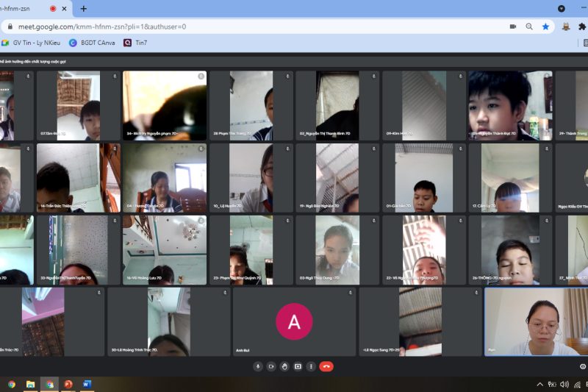Screen dimensions: 588x392
Task: Toggle camera in Meet control bar
Action: tap(271, 366)
